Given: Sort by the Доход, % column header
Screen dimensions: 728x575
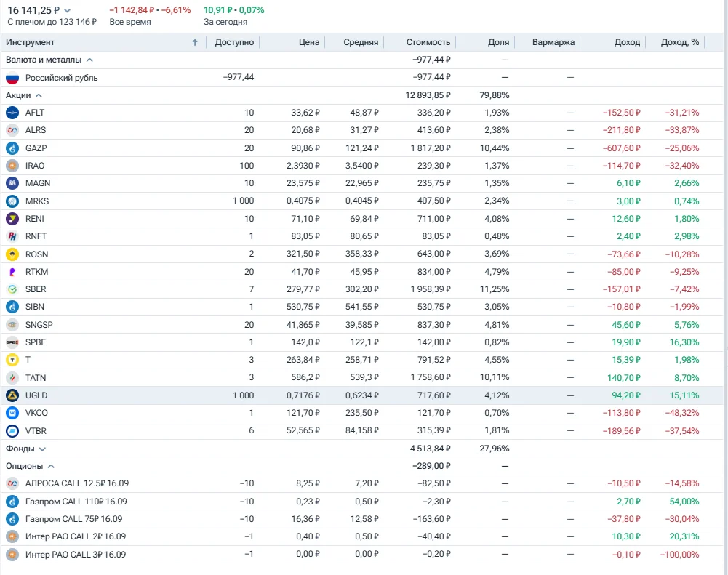Looking at the screenshot, I should [x=680, y=42].
